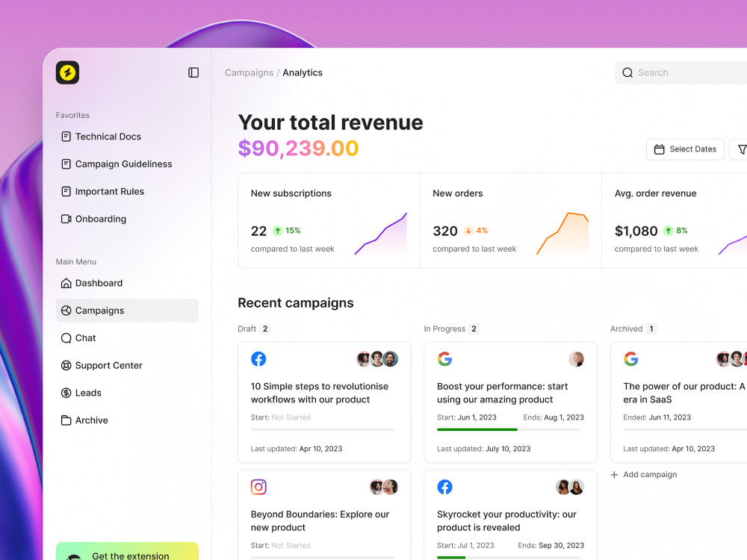Click the calendar icon in Select Dates

pos(660,149)
